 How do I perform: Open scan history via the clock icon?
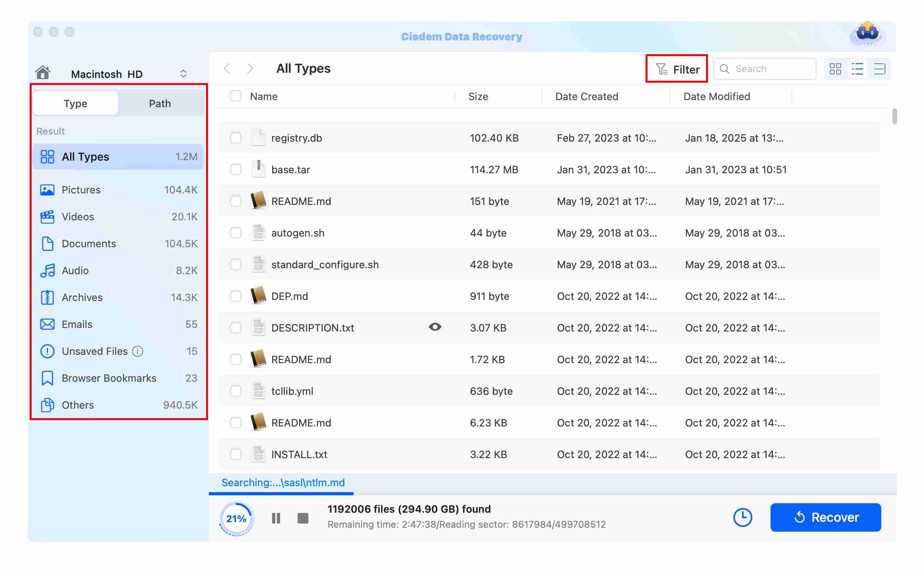tap(742, 517)
